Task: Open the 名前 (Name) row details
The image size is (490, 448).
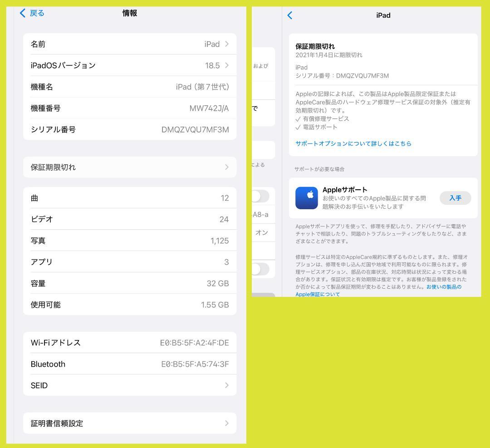Action: [129, 44]
